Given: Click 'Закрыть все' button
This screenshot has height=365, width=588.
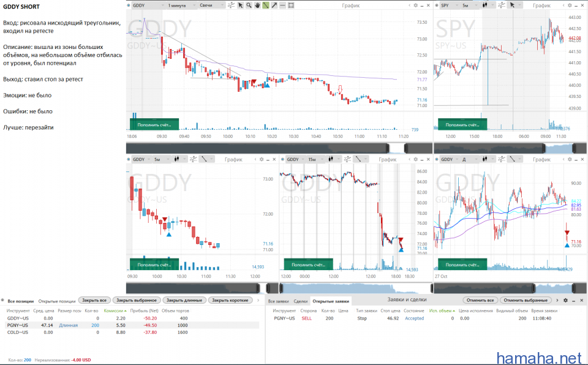Looking at the screenshot, I should [x=94, y=300].
